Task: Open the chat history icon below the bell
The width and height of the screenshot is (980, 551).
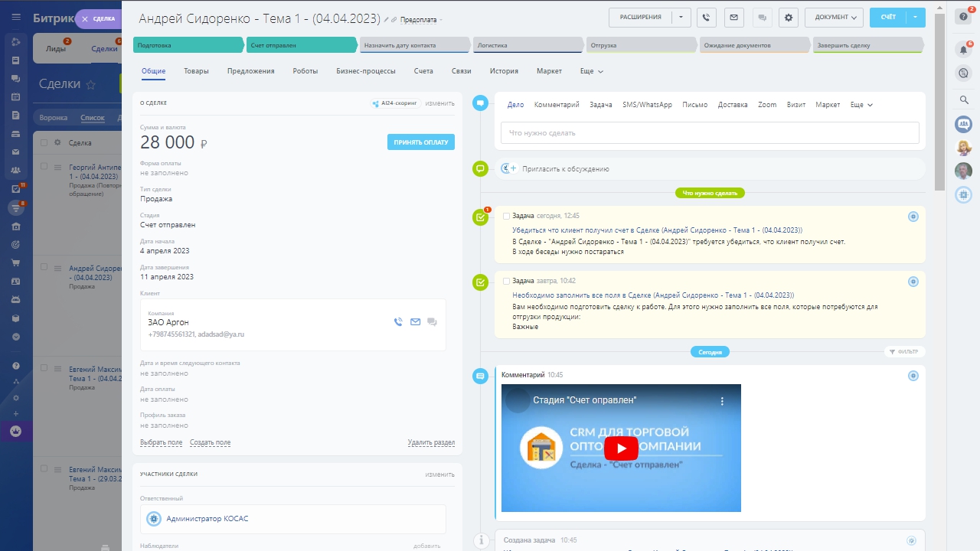Action: (x=964, y=73)
